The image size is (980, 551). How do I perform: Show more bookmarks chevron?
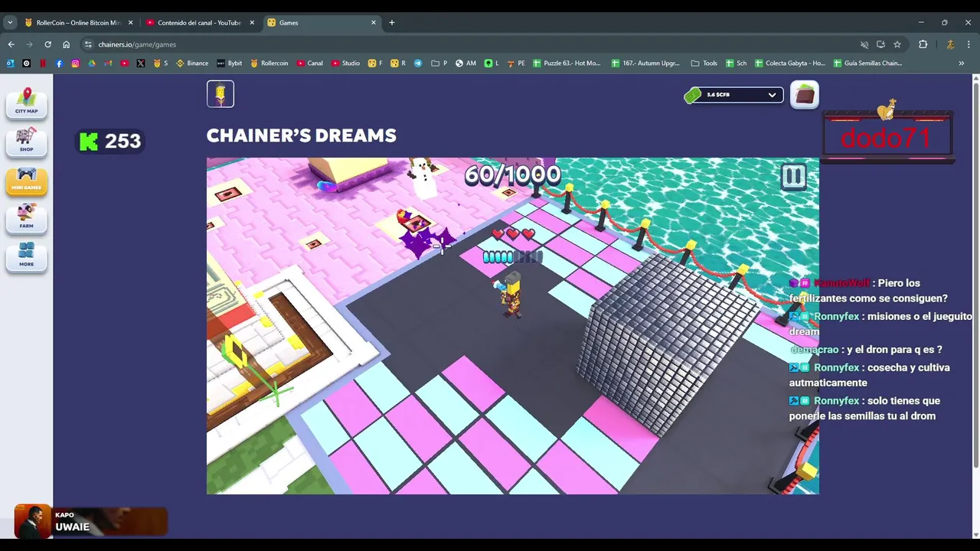click(x=962, y=64)
